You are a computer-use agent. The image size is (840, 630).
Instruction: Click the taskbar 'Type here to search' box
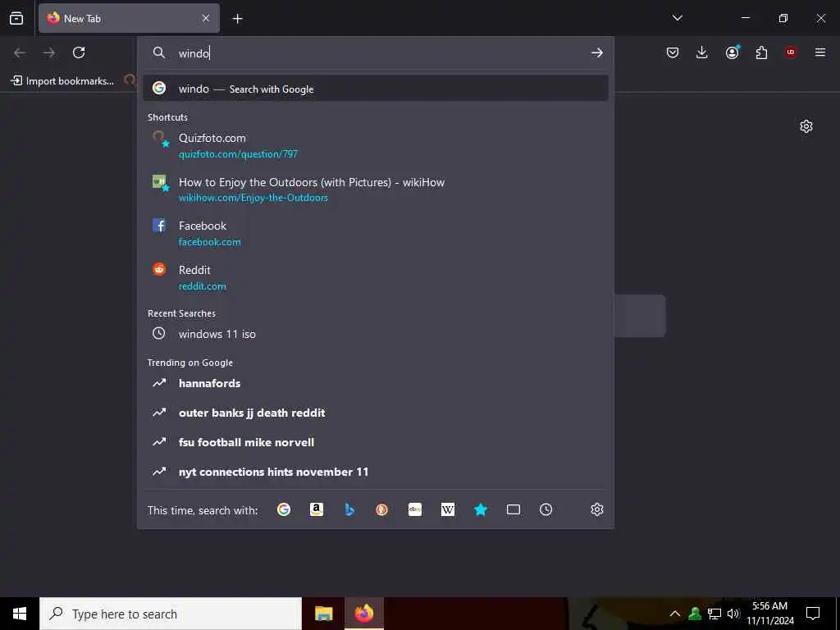coord(171,614)
